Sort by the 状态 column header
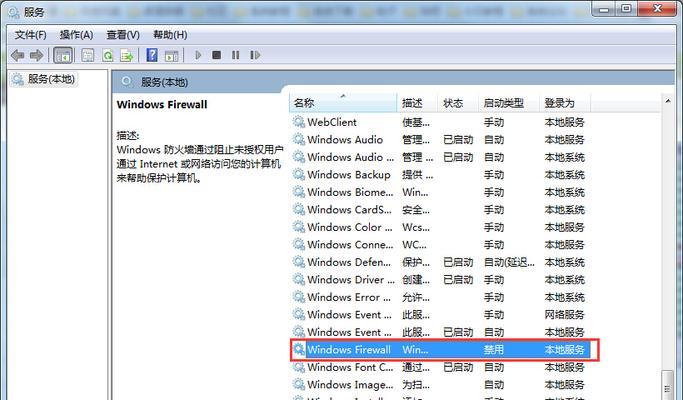The image size is (683, 400). 458,103
